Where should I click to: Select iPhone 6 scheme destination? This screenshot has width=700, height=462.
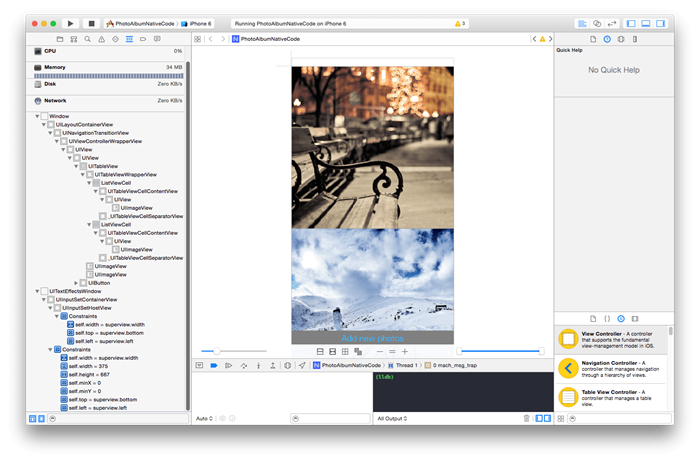coord(200,22)
